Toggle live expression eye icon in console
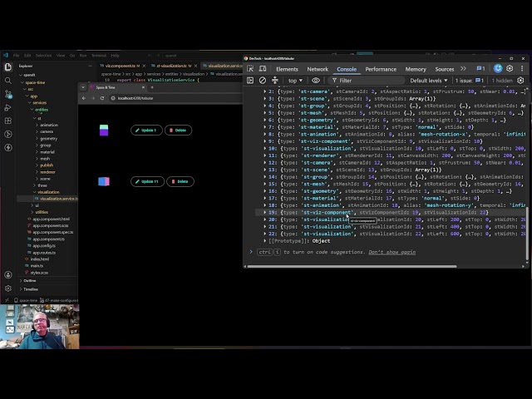Image resolution: width=532 pixels, height=399 pixels. coord(316,81)
